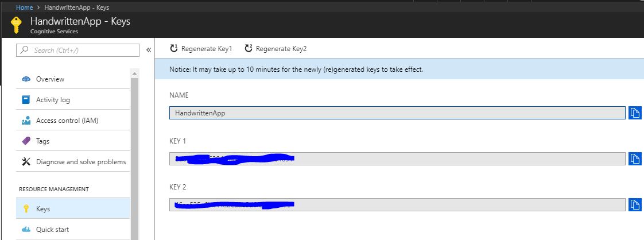Click the KEY 1 label
The image size is (644, 240).
click(x=178, y=141)
